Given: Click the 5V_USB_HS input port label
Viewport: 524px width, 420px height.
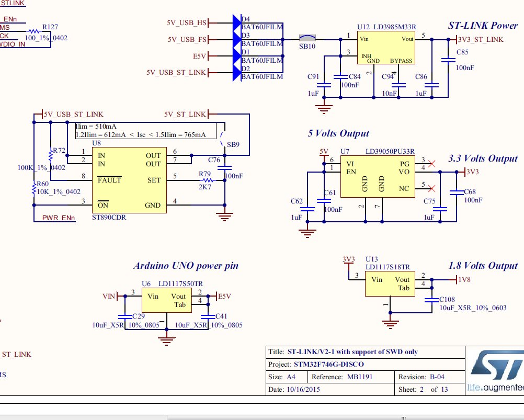Looking at the screenshot, I should (x=187, y=22).
